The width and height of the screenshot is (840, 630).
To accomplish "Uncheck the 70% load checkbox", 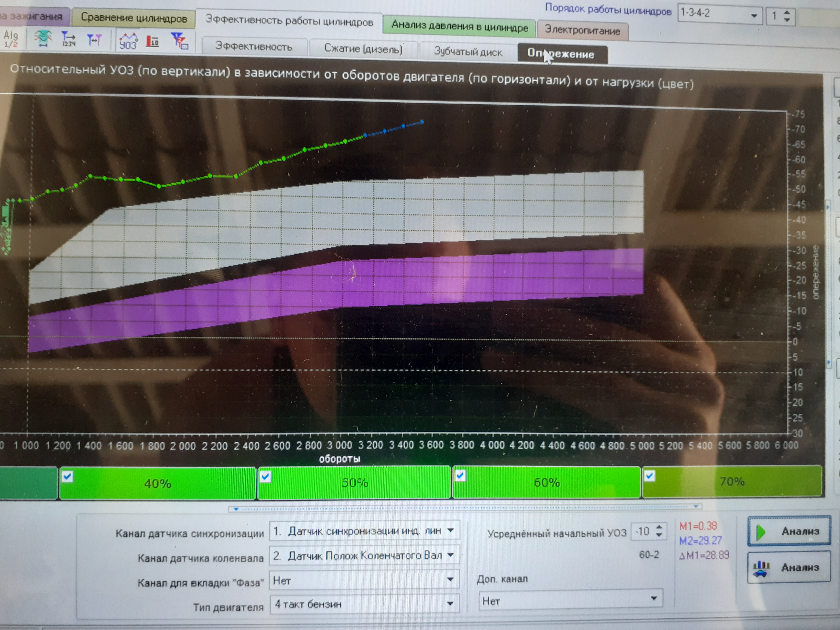I will click(x=650, y=475).
